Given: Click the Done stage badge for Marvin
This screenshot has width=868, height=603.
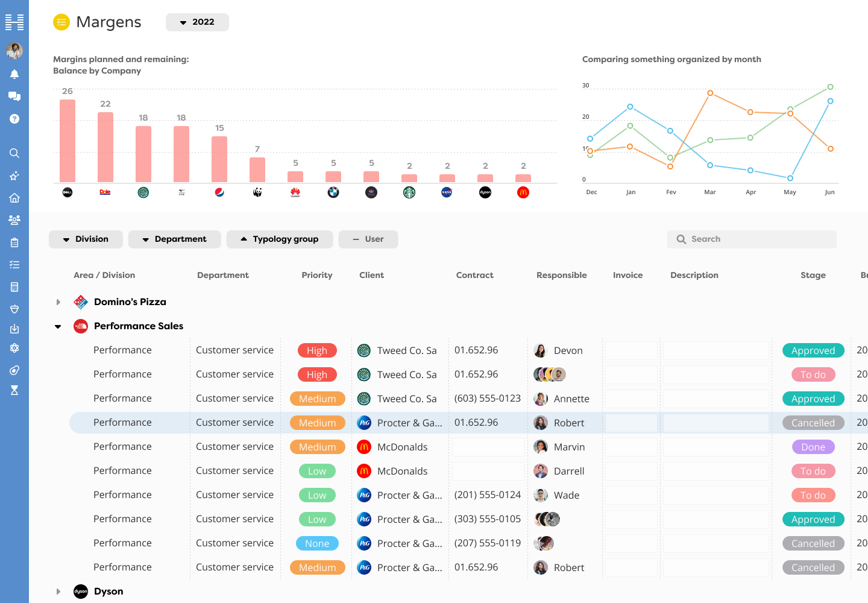Looking at the screenshot, I should pos(813,447).
